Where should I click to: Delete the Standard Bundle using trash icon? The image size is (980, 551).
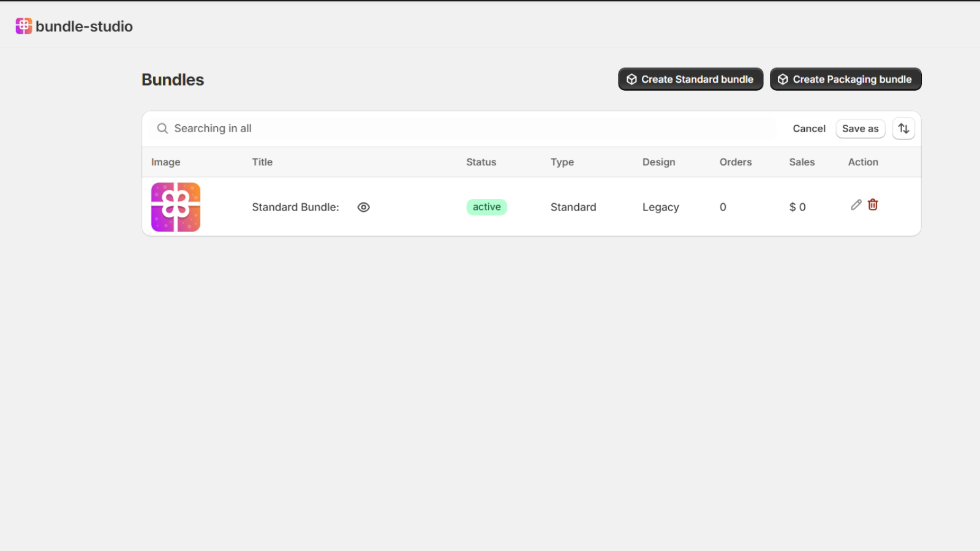click(873, 205)
